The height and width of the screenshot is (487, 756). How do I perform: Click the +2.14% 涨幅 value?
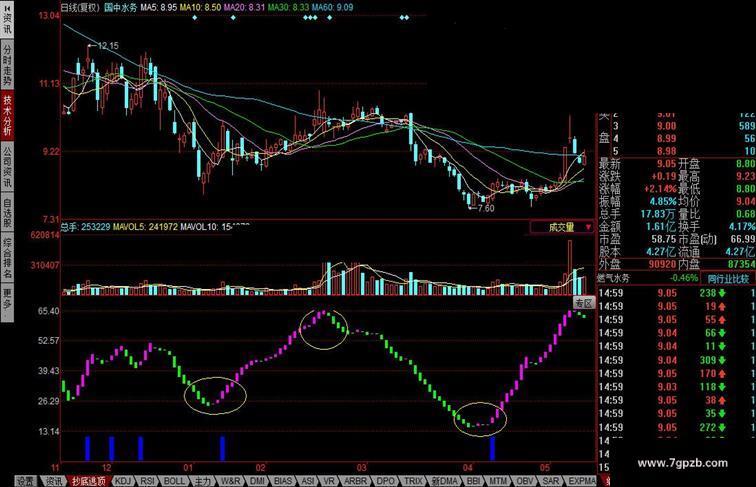point(660,189)
